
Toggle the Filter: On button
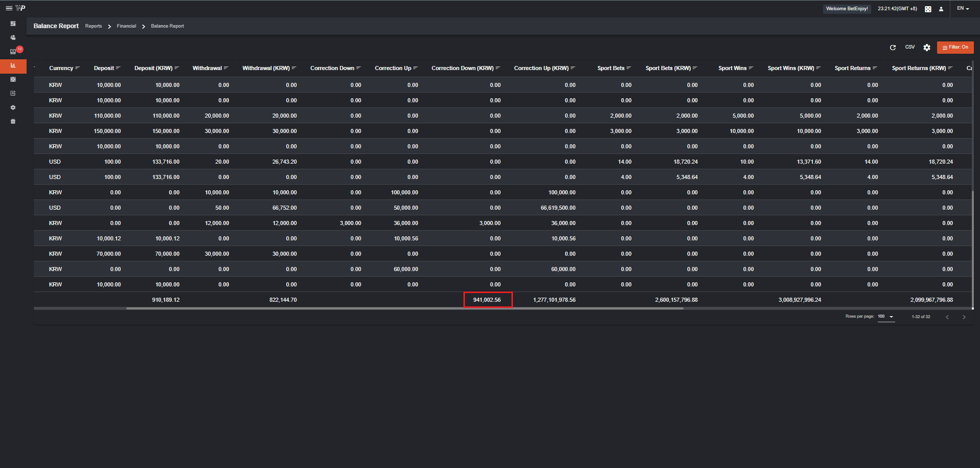point(955,48)
